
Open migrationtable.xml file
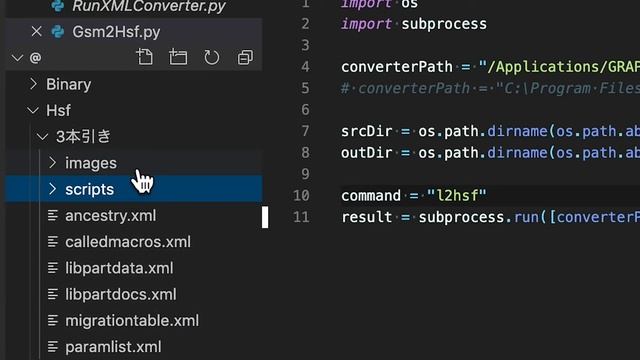[132, 320]
